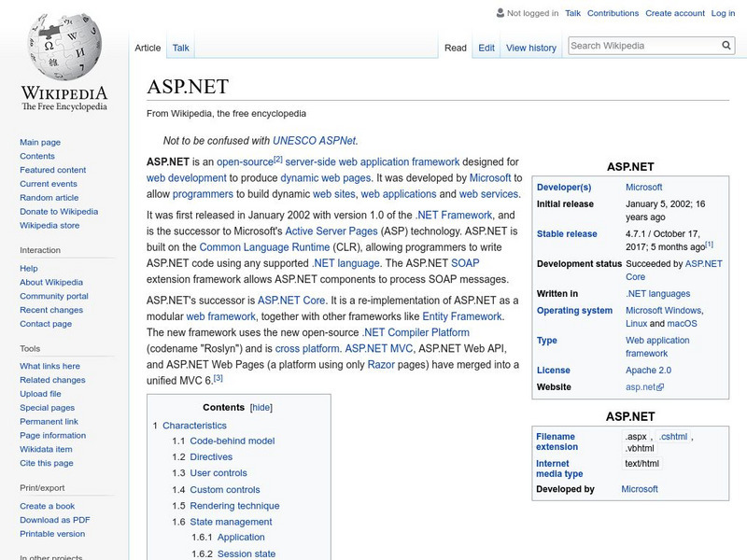Collapse the Print/export sidebar section
Image resolution: width=747 pixels, height=560 pixels.
click(x=42, y=487)
